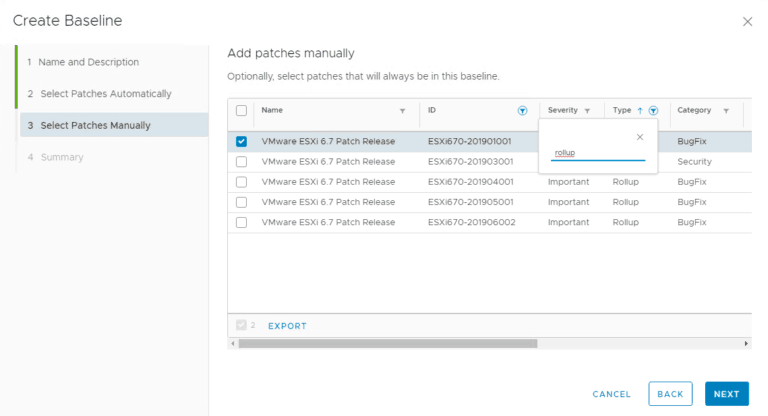Uncheck the ESXi670-201901001 patch checkbox

pos(241,142)
